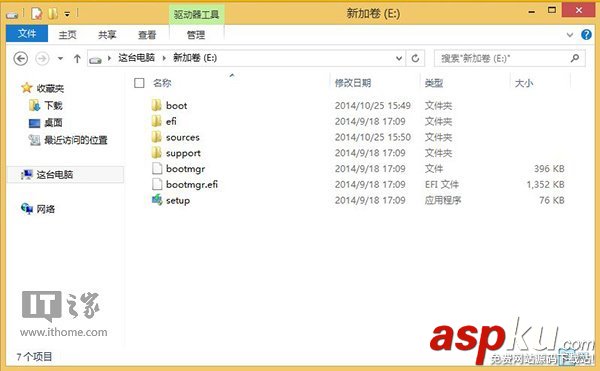Select the support folder icon
The image size is (600, 371).
click(x=157, y=153)
